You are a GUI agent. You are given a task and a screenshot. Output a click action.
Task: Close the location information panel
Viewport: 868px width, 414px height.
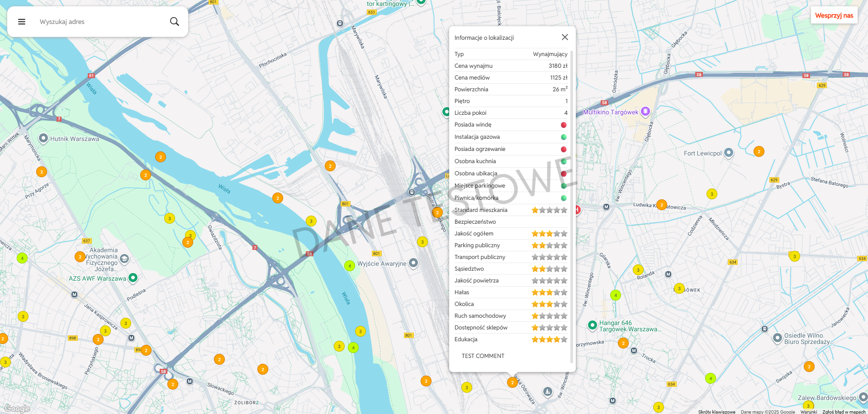pyautogui.click(x=564, y=37)
